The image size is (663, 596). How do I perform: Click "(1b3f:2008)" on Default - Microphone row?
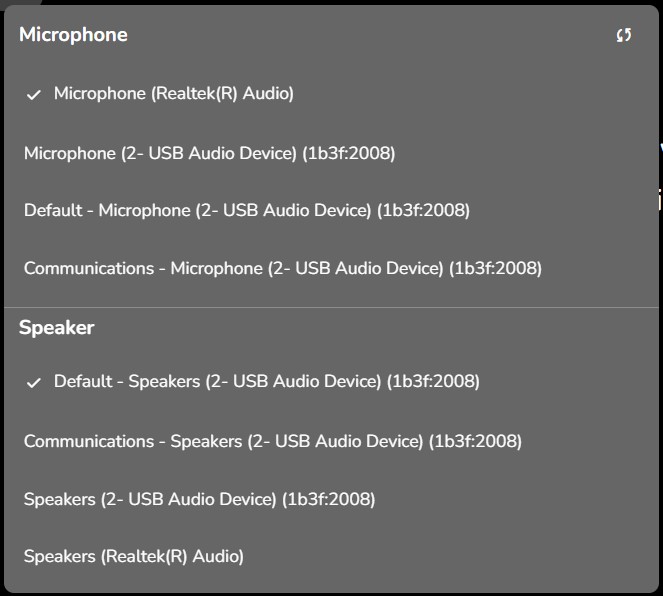[423, 210]
